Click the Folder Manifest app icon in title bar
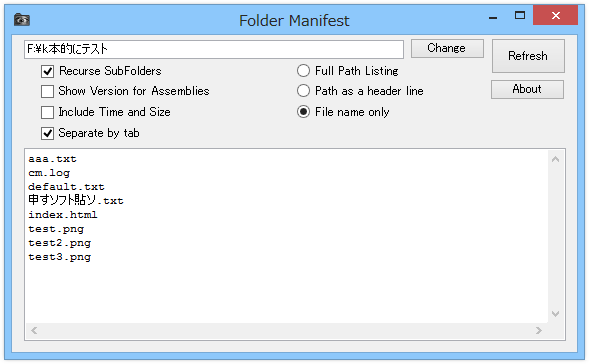This screenshot has width=589, height=364. [x=22, y=20]
